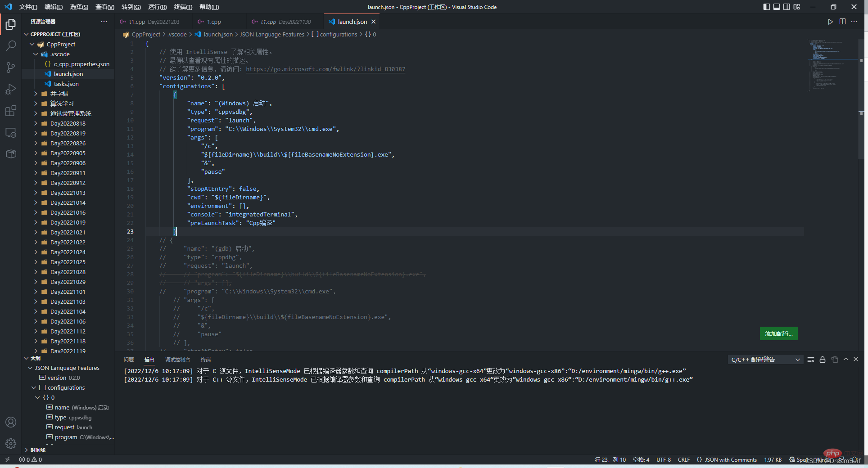Screen dimensions: 868x468
Task: Open the Extensions view
Action: (11, 111)
